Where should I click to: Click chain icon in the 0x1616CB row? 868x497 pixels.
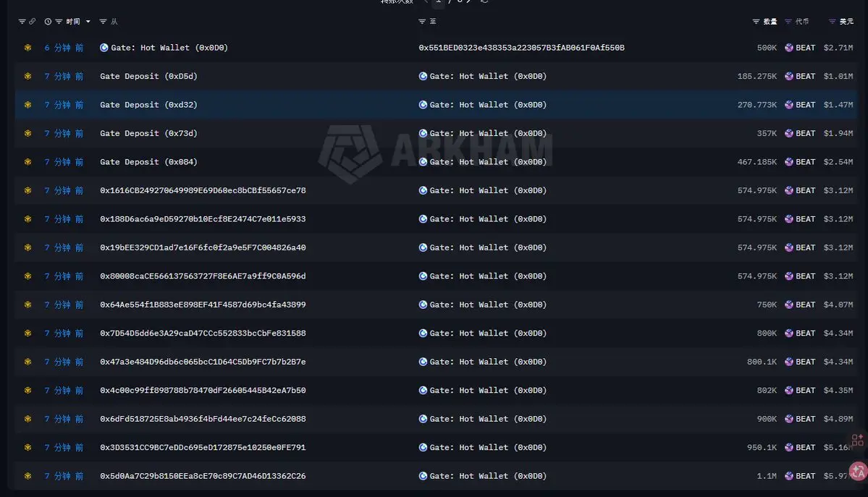tap(28, 190)
